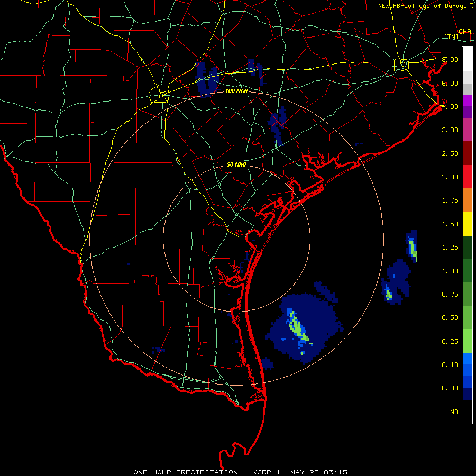Click the 0.50 legend value
The image size is (476, 476).
(x=450, y=318)
